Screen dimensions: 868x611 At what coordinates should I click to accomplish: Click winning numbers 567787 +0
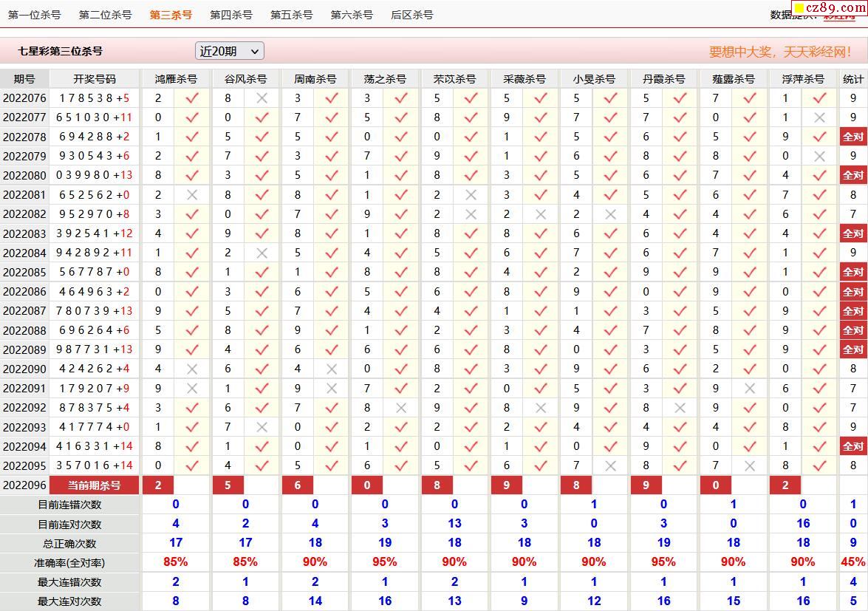coord(95,273)
